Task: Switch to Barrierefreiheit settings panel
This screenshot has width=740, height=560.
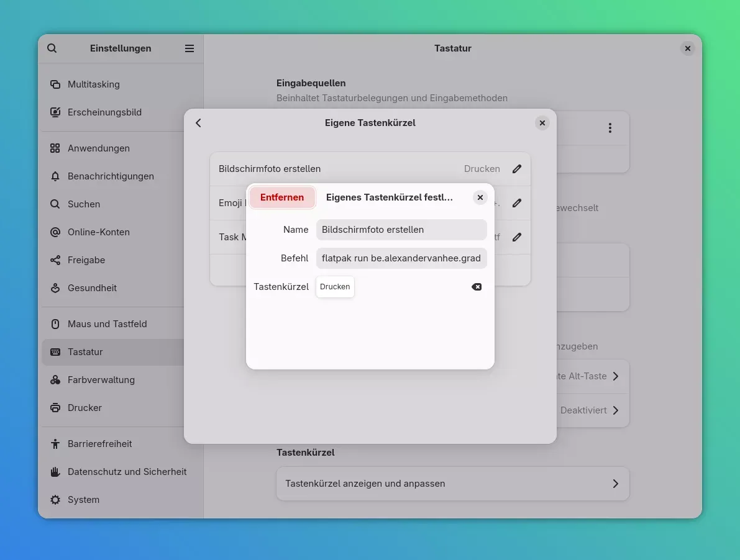Action: (99, 444)
